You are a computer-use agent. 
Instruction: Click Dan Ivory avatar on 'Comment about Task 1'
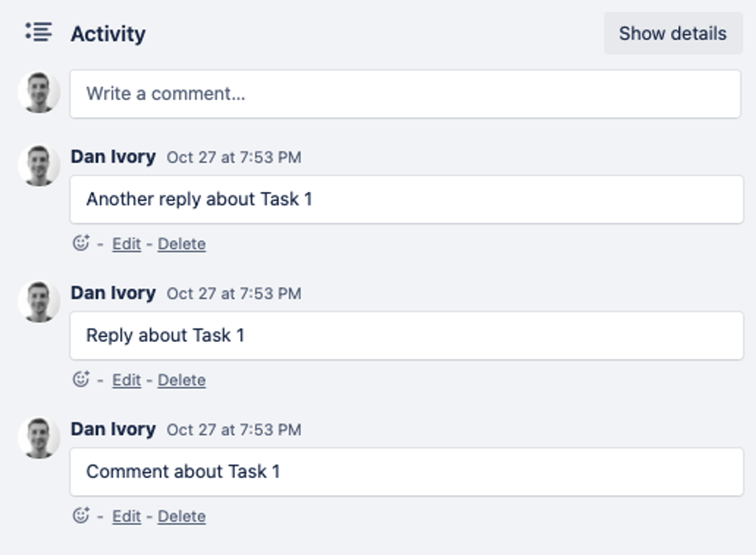(x=39, y=438)
